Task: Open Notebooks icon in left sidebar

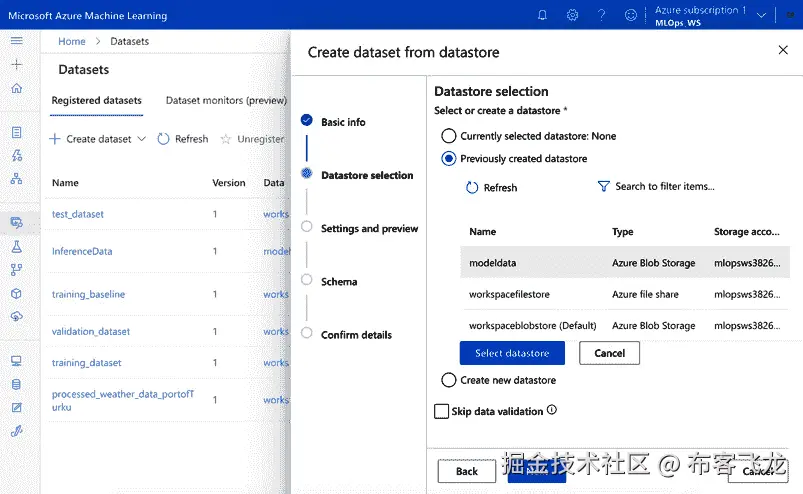Action: pyautogui.click(x=16, y=133)
